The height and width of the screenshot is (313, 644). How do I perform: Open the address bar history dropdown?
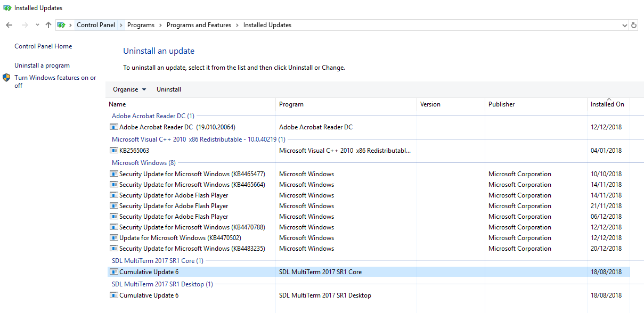(x=625, y=25)
